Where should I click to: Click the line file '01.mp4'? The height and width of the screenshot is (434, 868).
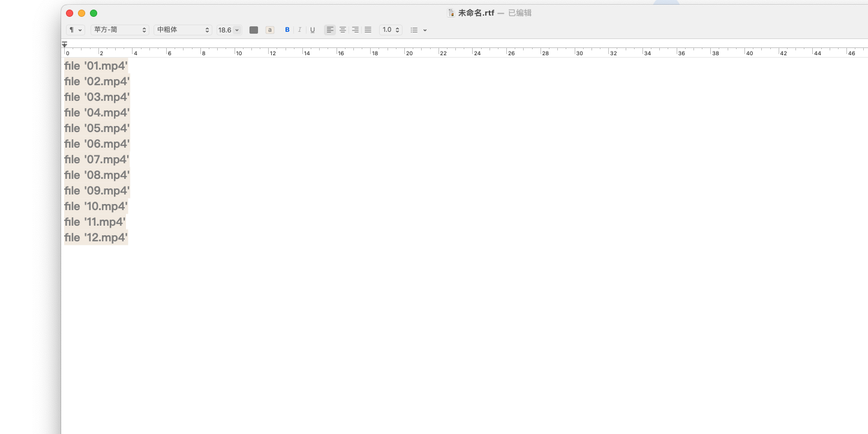tap(96, 66)
